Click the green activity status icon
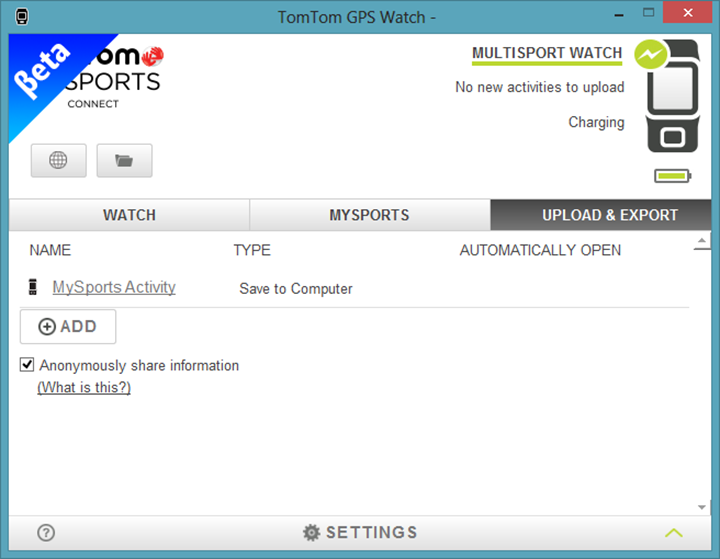 (650, 55)
